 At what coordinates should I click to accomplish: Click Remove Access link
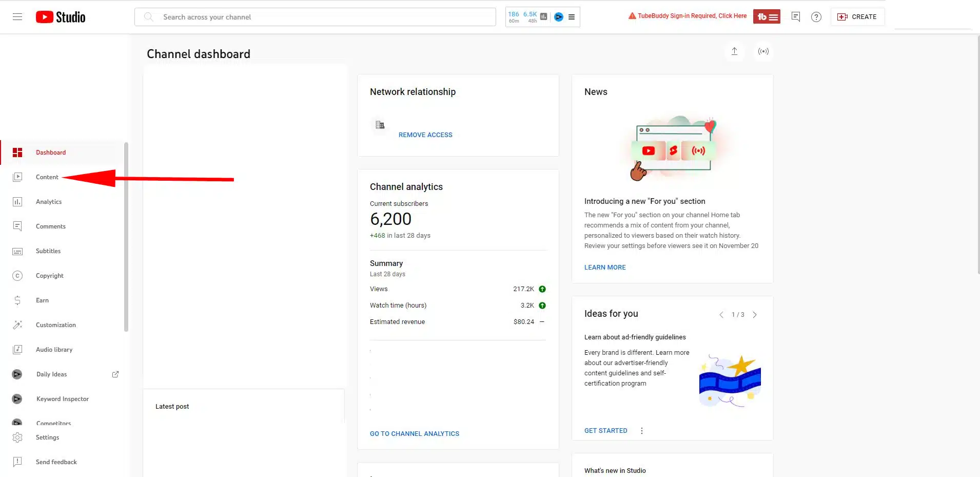(425, 135)
